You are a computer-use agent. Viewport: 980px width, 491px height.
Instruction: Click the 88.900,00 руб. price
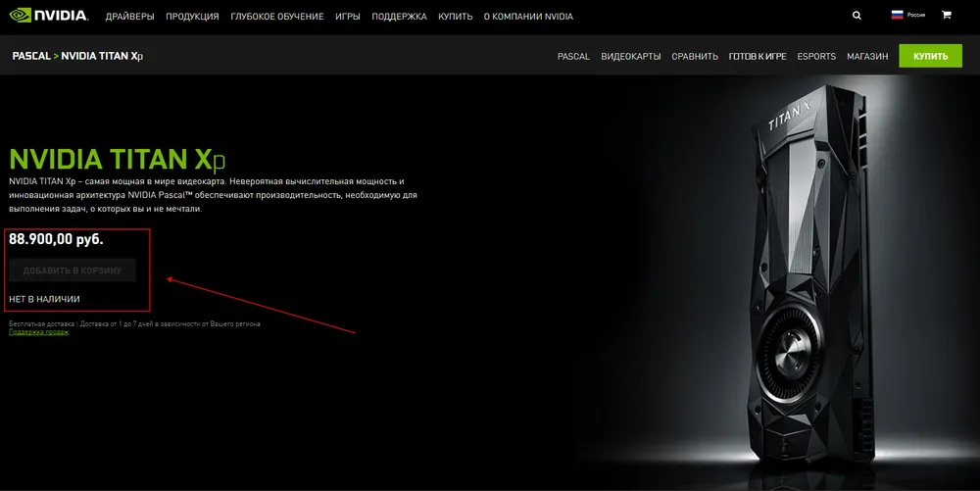56,239
